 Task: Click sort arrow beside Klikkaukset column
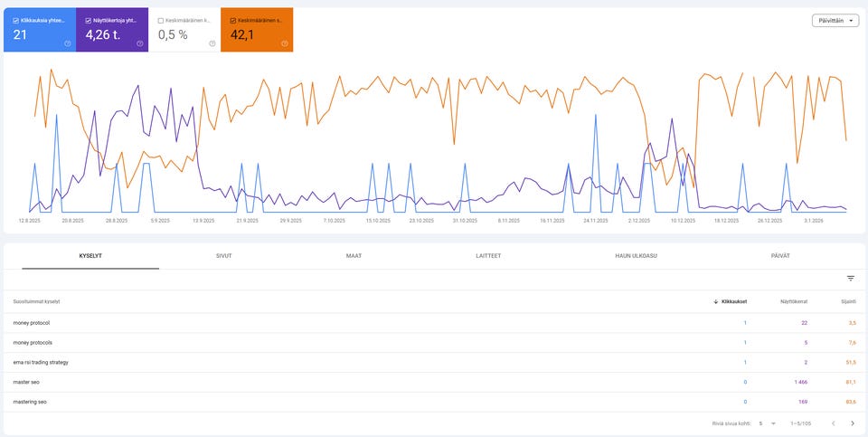717,301
